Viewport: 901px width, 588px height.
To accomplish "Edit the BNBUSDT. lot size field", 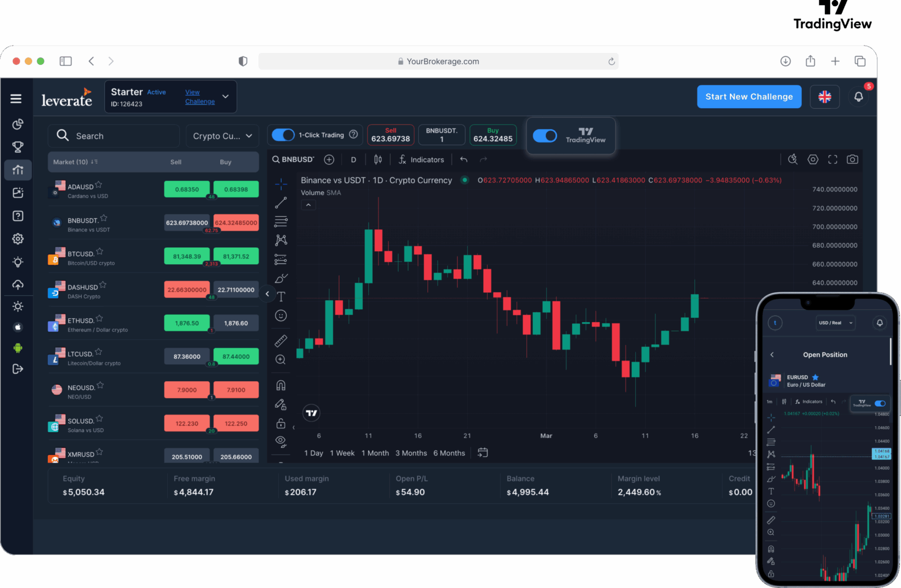I will [442, 135].
